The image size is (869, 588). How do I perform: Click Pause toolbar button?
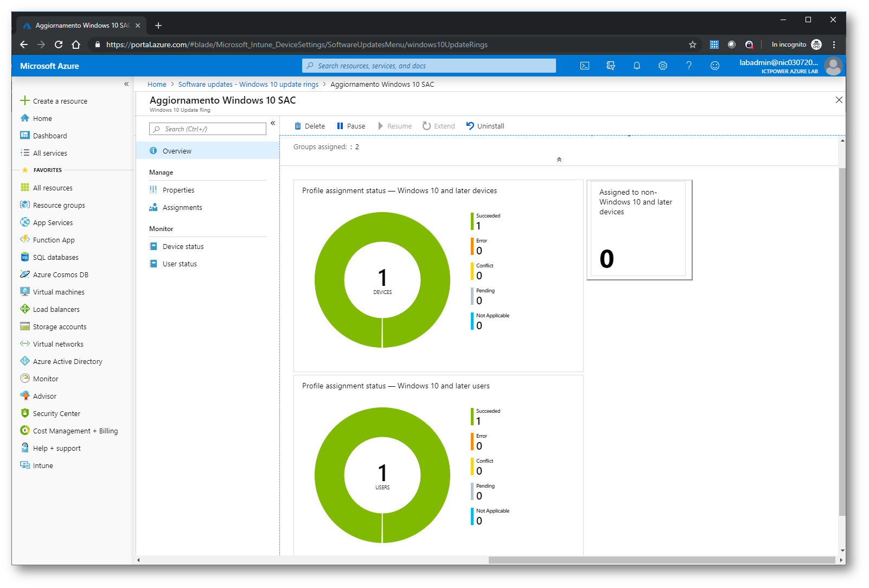(351, 126)
